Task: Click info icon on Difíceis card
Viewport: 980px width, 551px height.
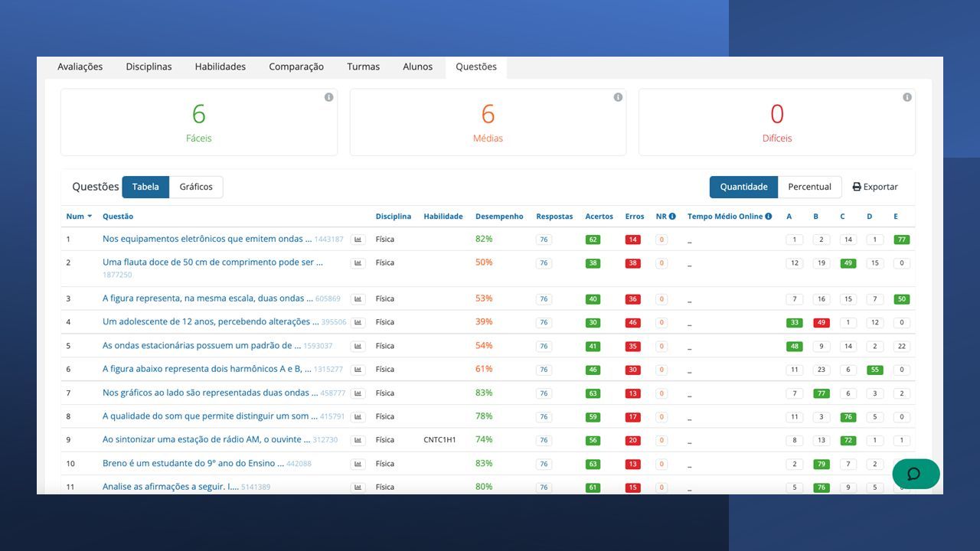Action: (907, 97)
